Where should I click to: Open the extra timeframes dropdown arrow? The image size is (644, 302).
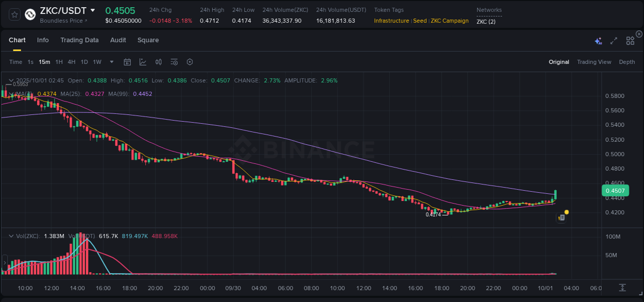pyautogui.click(x=111, y=62)
